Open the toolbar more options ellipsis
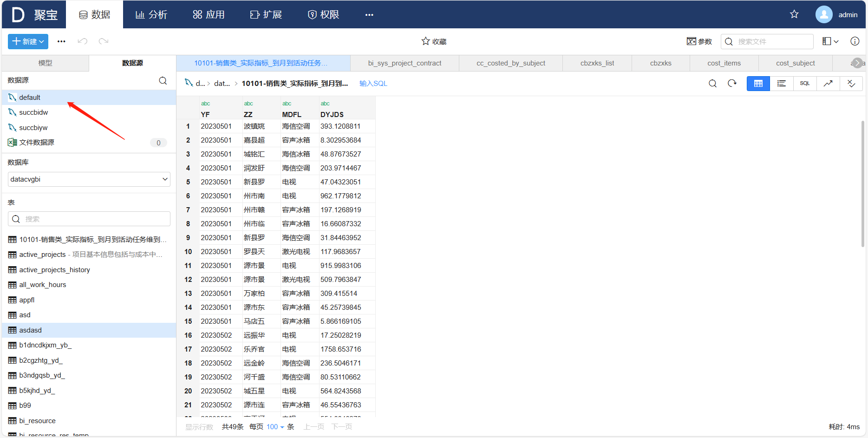 (x=61, y=41)
